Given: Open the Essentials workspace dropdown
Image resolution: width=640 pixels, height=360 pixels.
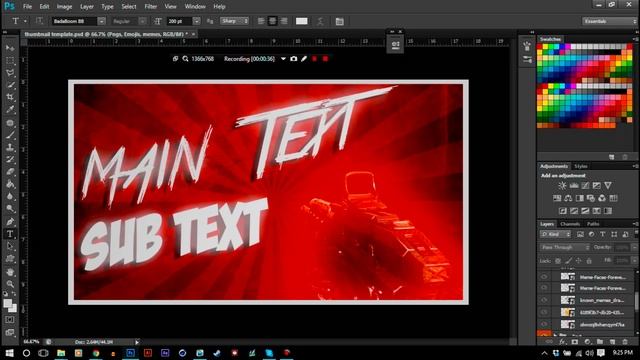Looking at the screenshot, I should click(x=609, y=21).
